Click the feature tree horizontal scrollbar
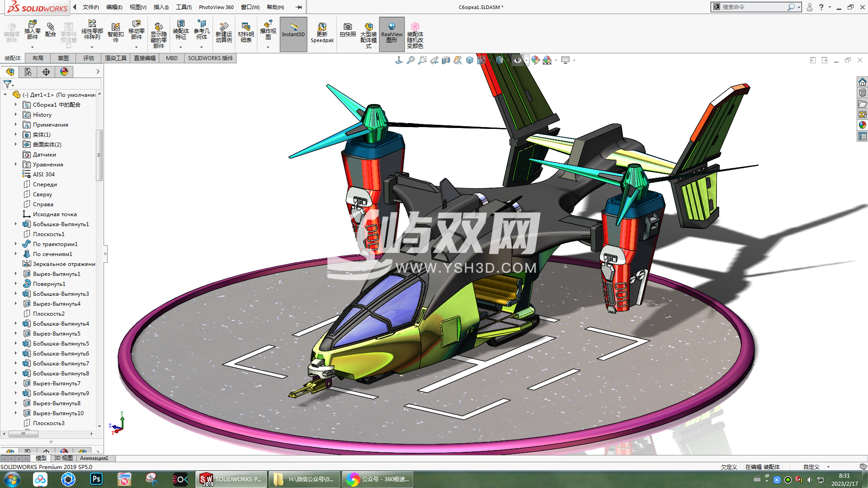 pos(24,434)
